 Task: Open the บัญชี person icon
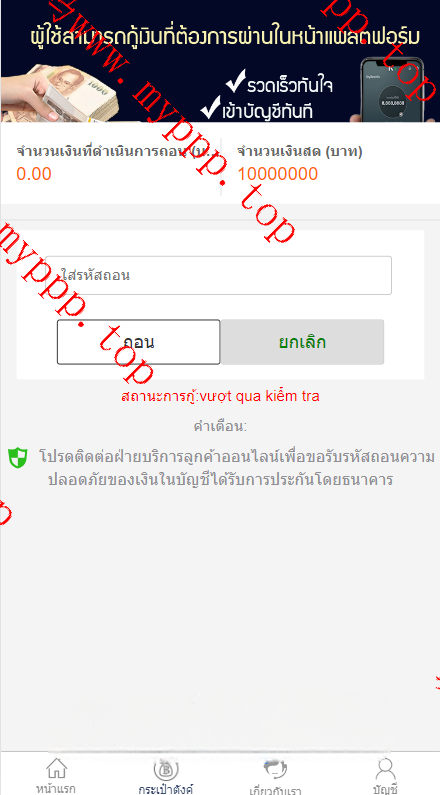(385, 769)
